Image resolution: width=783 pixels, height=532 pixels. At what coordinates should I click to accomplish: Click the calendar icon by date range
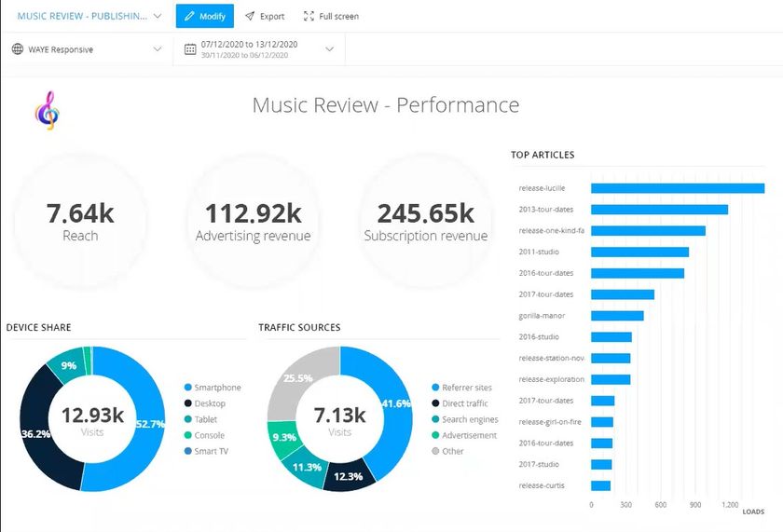[x=190, y=48]
